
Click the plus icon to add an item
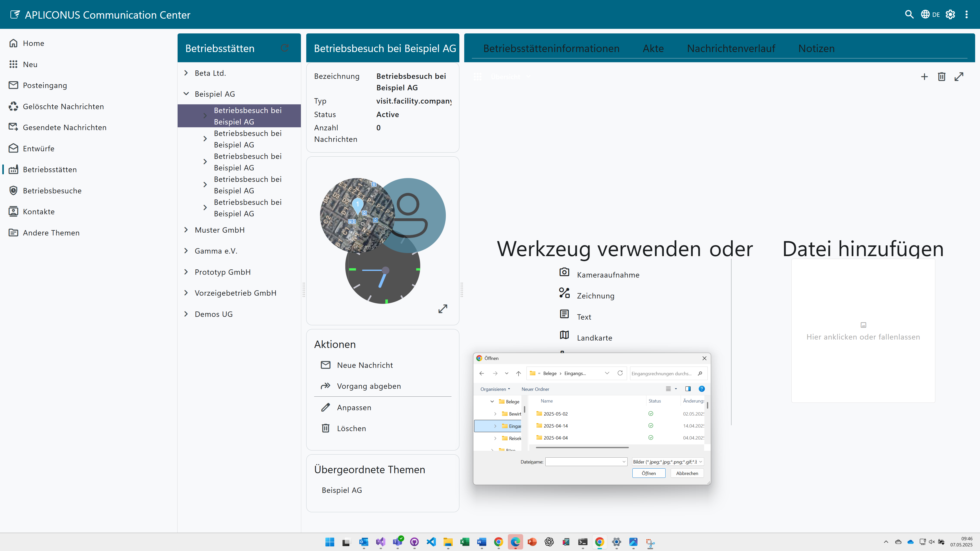[x=924, y=77]
